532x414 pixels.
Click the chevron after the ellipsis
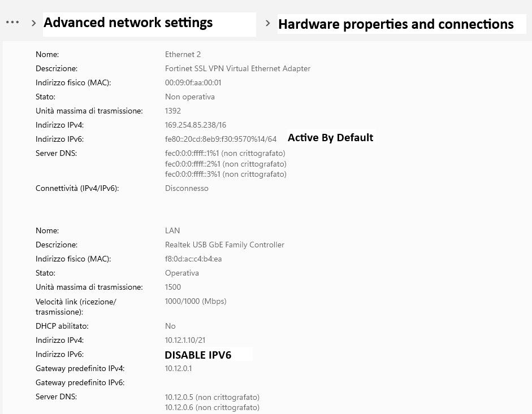(34, 23)
